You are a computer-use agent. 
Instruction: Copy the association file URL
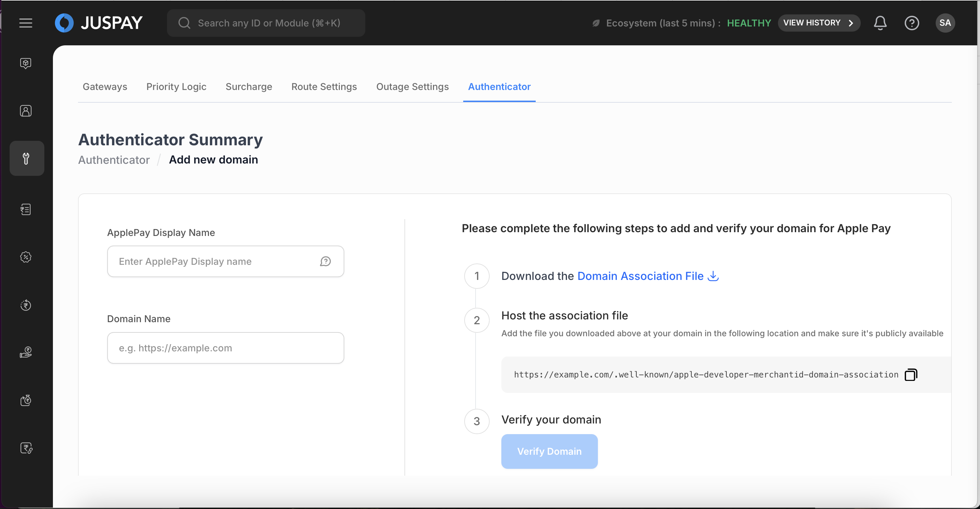(x=911, y=375)
